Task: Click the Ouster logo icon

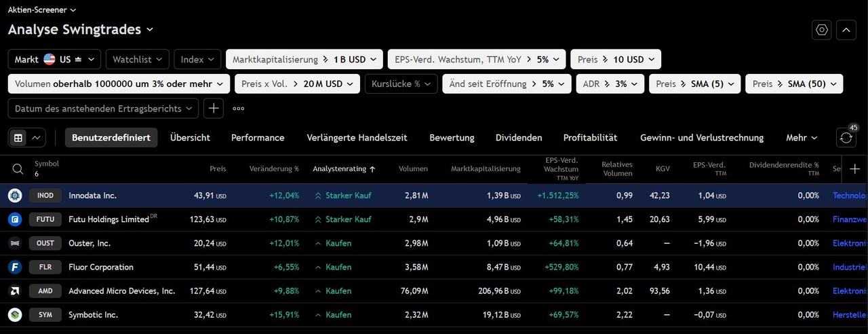Action: click(15, 243)
